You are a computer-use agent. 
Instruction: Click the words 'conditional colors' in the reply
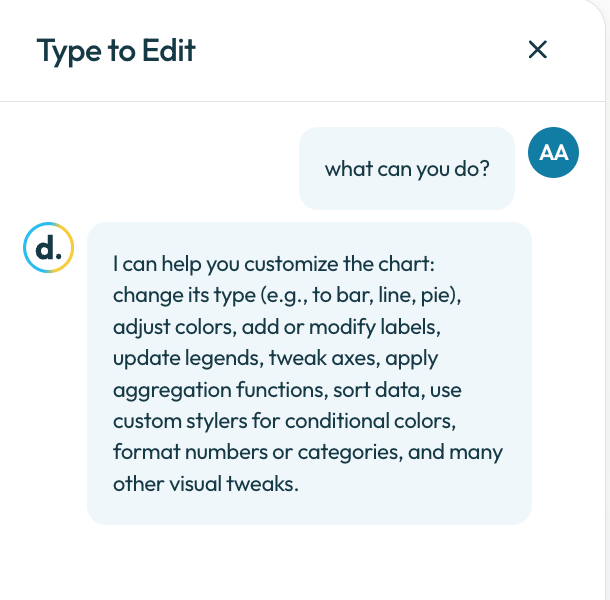(370, 421)
